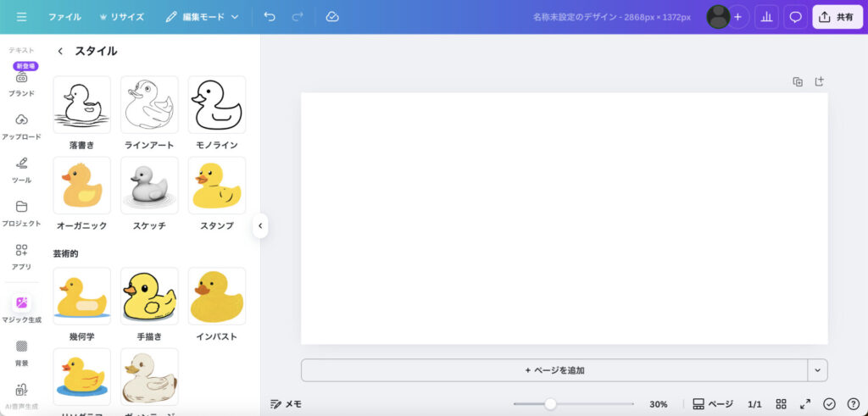Image resolution: width=868 pixels, height=416 pixels.
Task: Expand the add-page dropdown arrow
Action: point(818,370)
